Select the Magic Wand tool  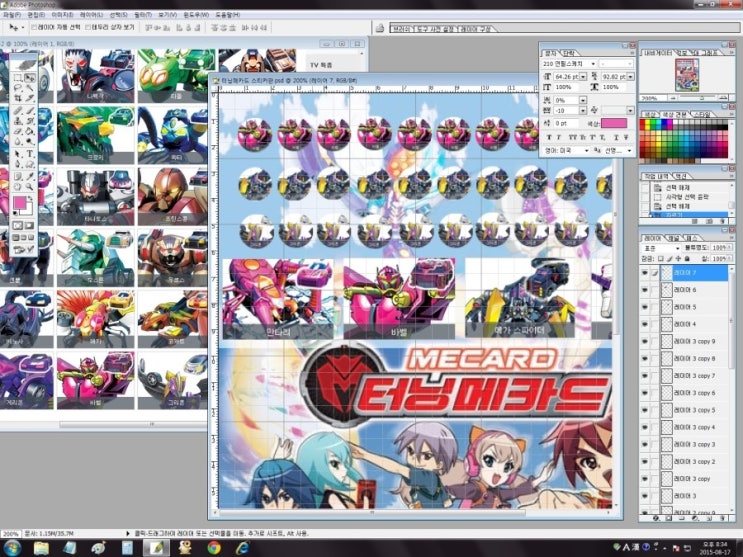30,88
